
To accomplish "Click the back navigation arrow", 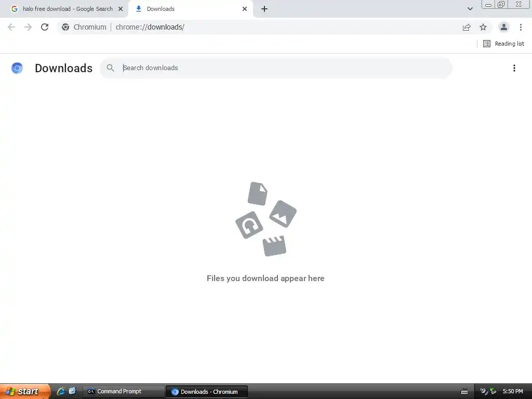I will (11, 27).
